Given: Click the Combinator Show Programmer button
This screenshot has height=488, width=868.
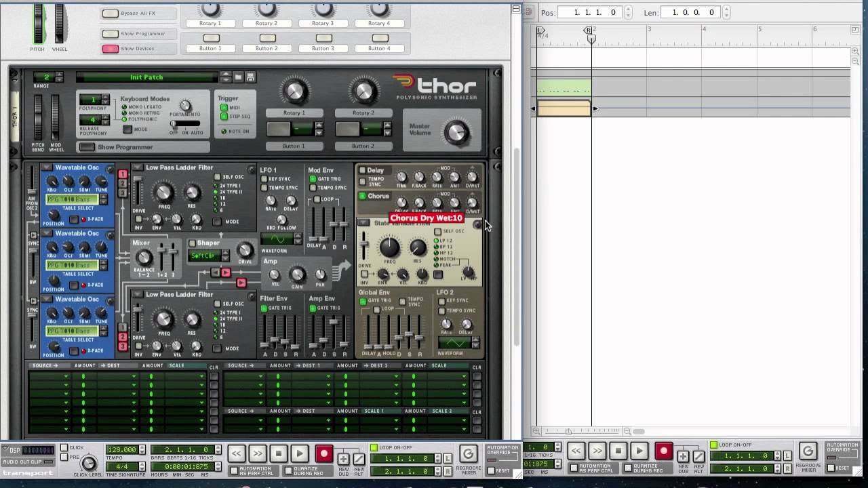Looking at the screenshot, I should pos(110,33).
